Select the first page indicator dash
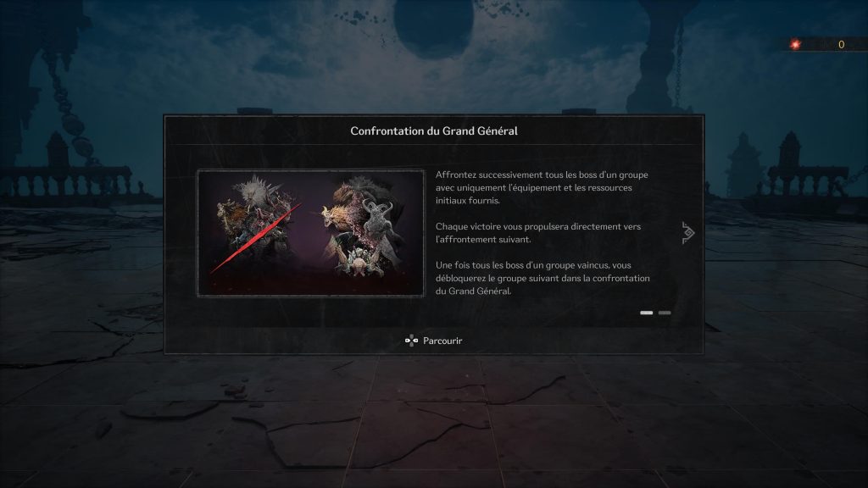 [x=646, y=313]
